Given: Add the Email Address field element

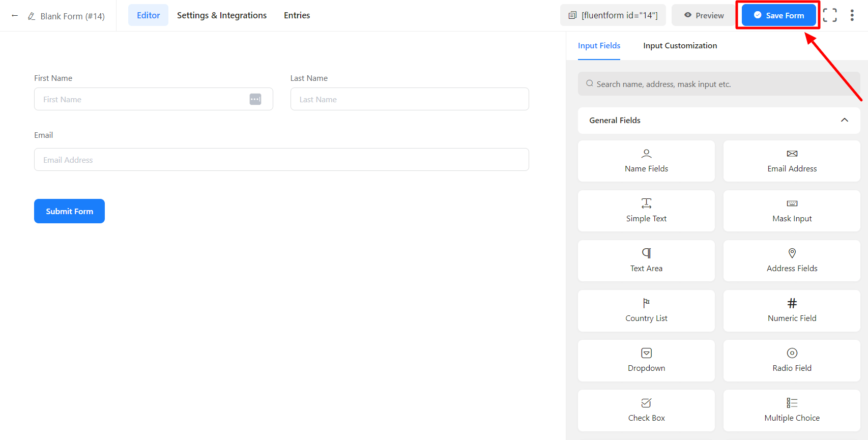Looking at the screenshot, I should coord(792,161).
